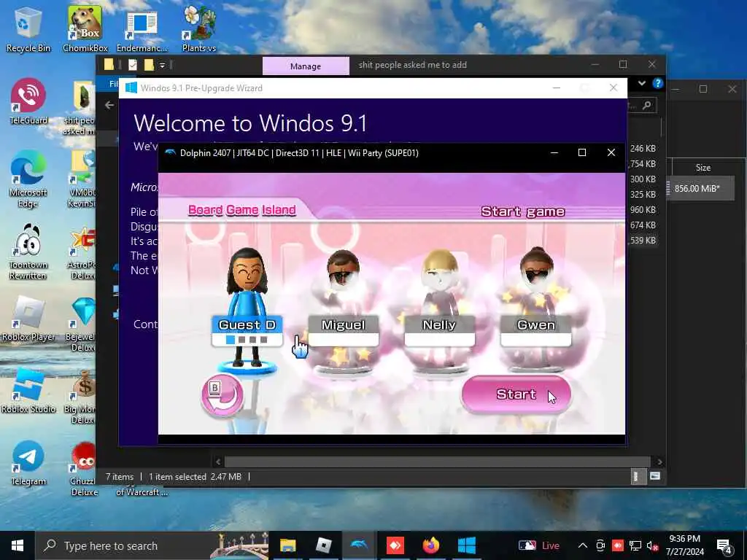Click the MLB Live taskbar widget

tap(539, 545)
